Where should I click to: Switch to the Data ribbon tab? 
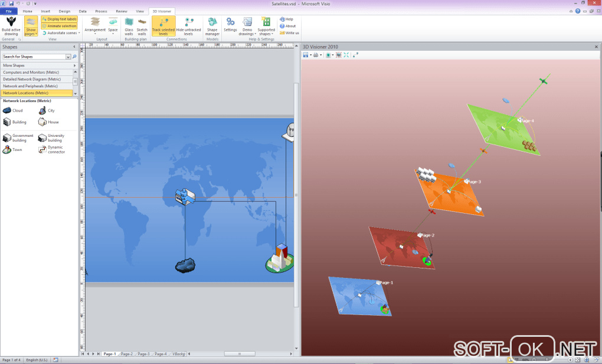pos(83,11)
